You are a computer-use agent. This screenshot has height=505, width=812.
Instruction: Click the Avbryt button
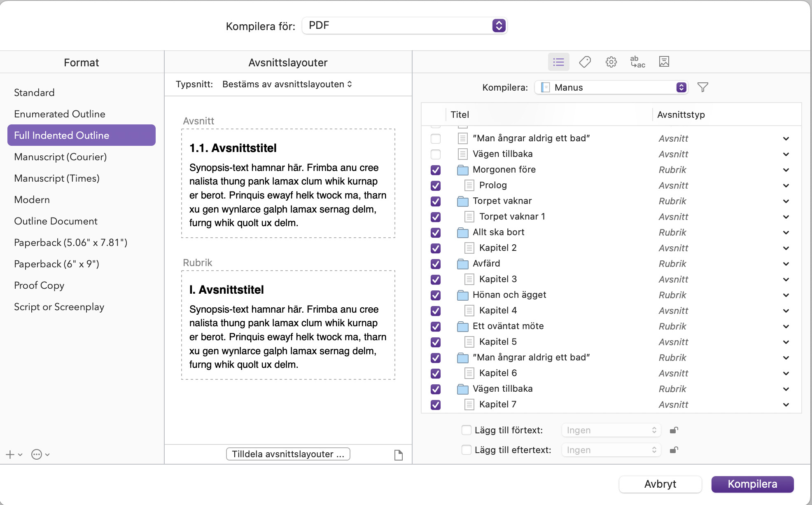tap(660, 484)
